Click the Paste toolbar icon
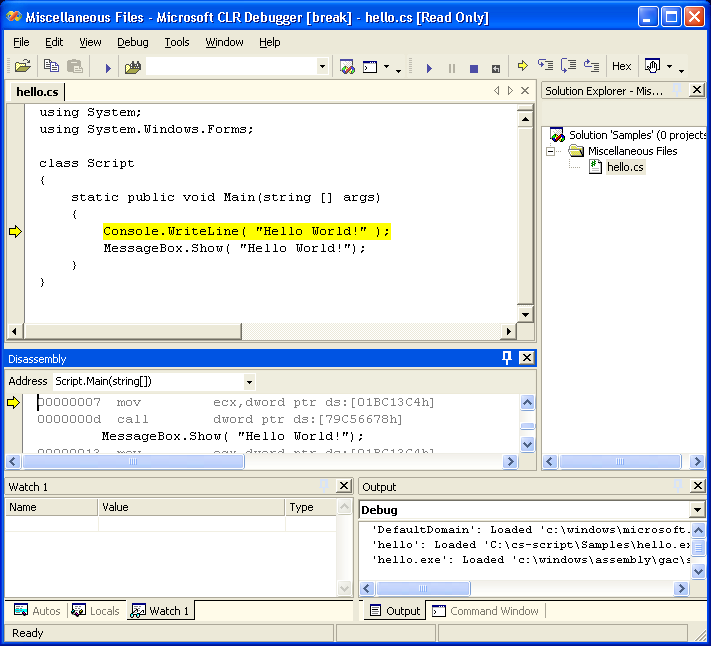 point(74,66)
